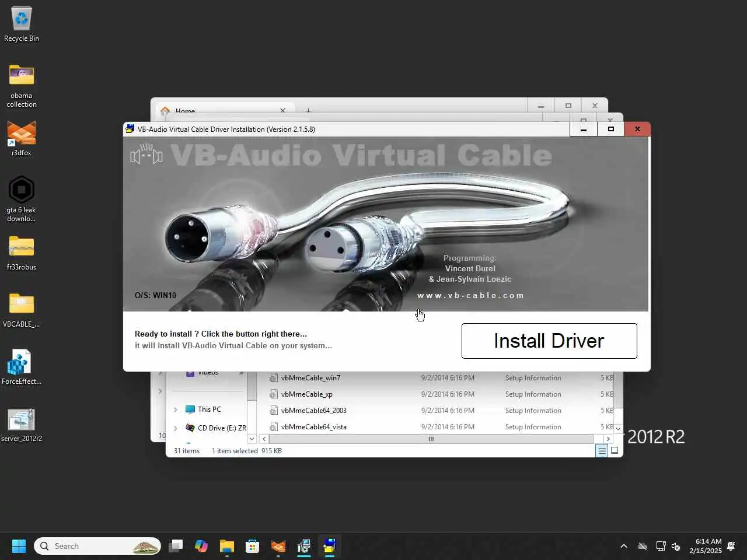Open the taskbar clock showing 6:14 AM

tap(705, 546)
